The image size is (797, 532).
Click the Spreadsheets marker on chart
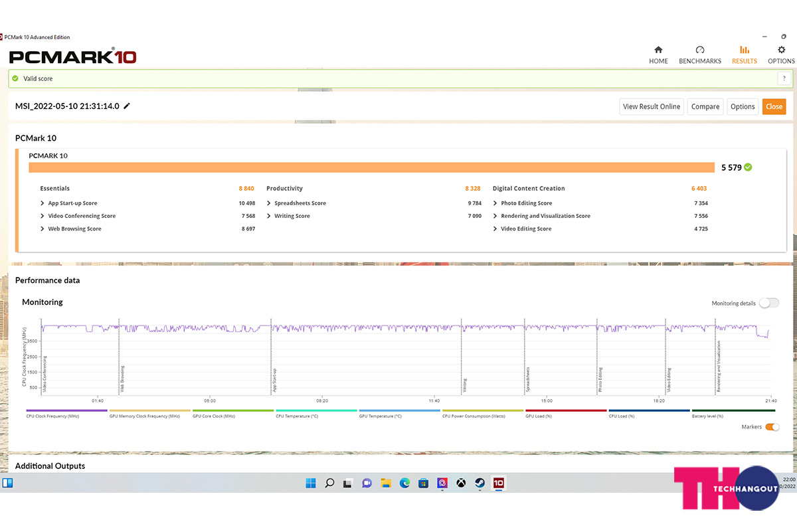coord(528,379)
